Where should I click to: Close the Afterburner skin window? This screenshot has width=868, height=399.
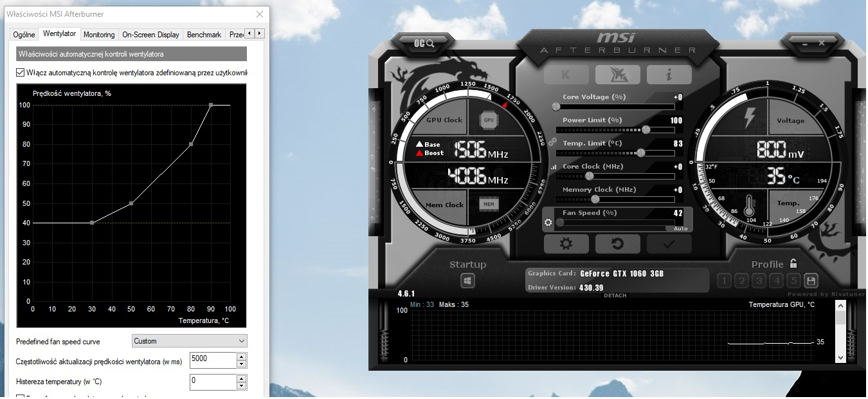coord(821,43)
